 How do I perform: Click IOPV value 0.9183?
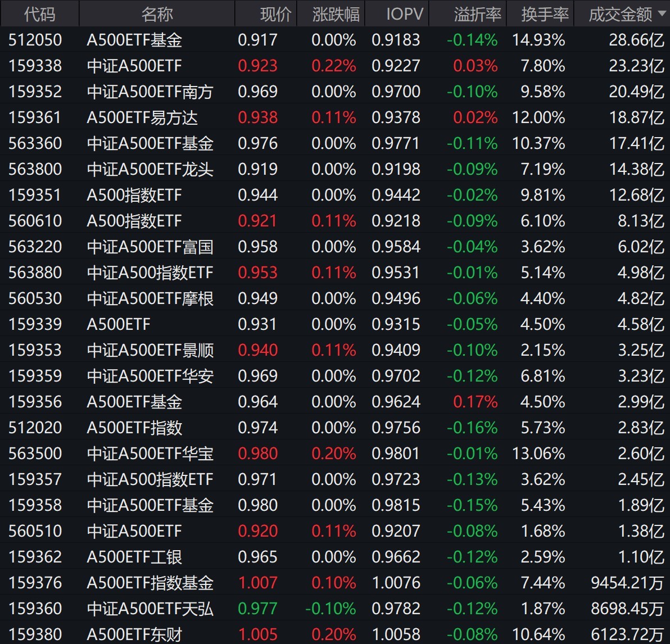396,40
